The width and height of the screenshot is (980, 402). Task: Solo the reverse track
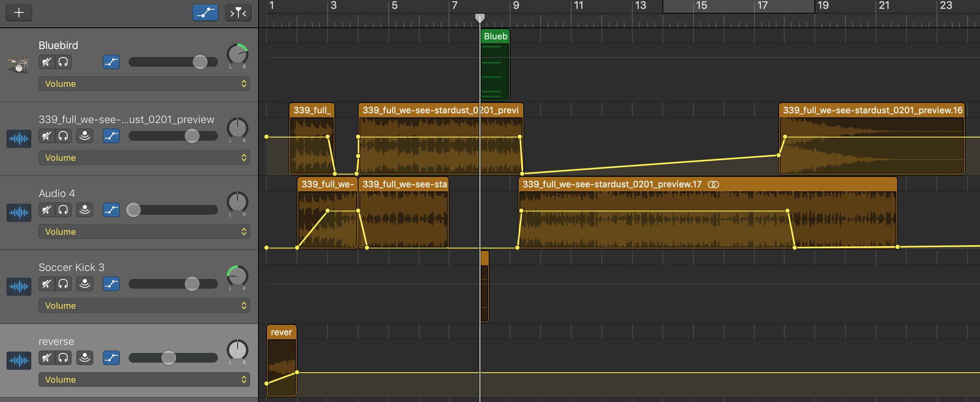63,358
